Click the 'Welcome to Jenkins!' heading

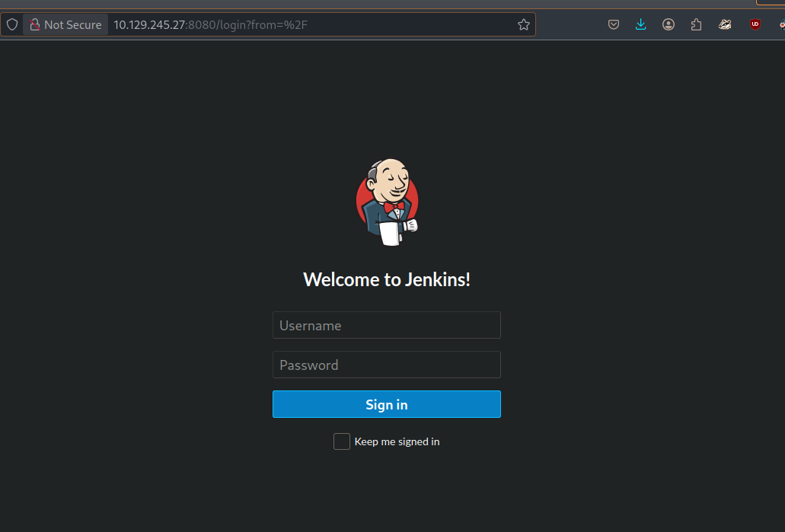(387, 279)
